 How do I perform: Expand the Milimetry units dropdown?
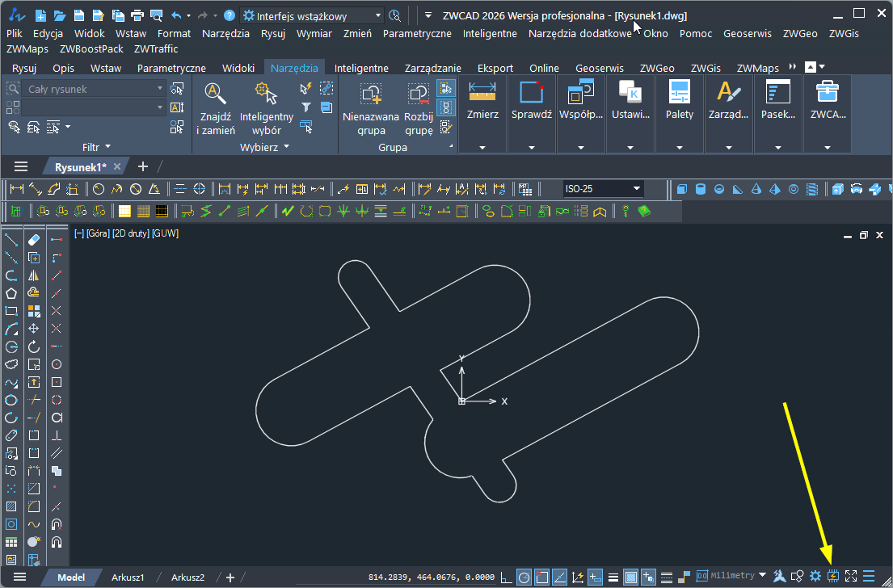[762, 576]
